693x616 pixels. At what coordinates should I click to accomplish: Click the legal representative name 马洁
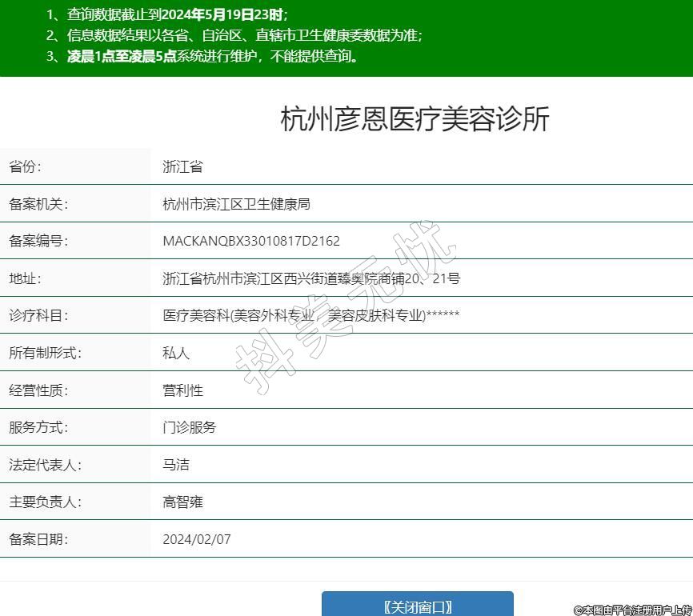pyautogui.click(x=176, y=465)
